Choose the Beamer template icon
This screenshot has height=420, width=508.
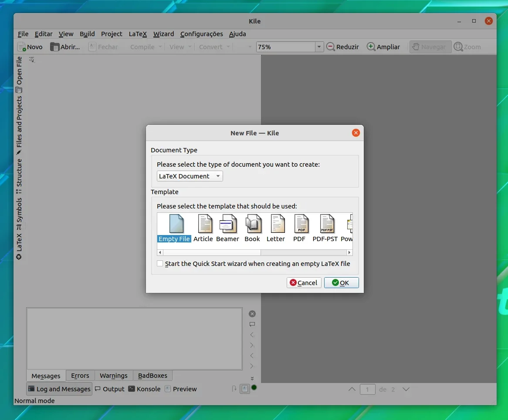coord(227,224)
